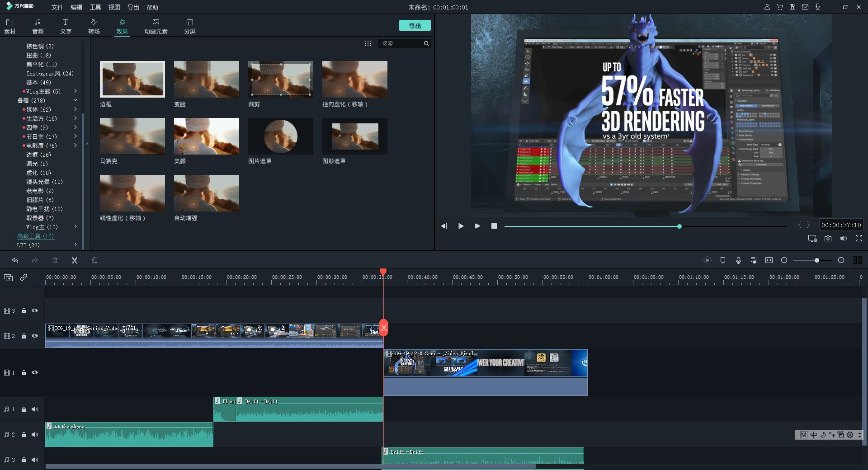The image size is (868, 470).
Task: Toggle visibility of video track 2
Action: (35, 336)
